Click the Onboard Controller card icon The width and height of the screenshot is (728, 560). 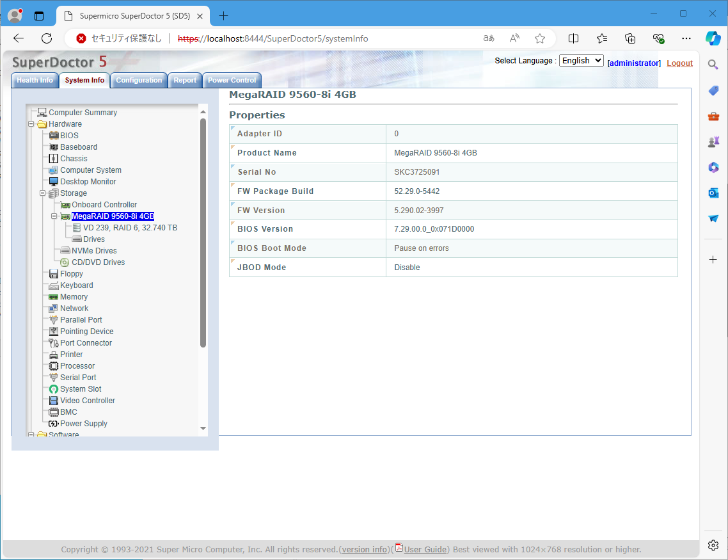(x=65, y=205)
